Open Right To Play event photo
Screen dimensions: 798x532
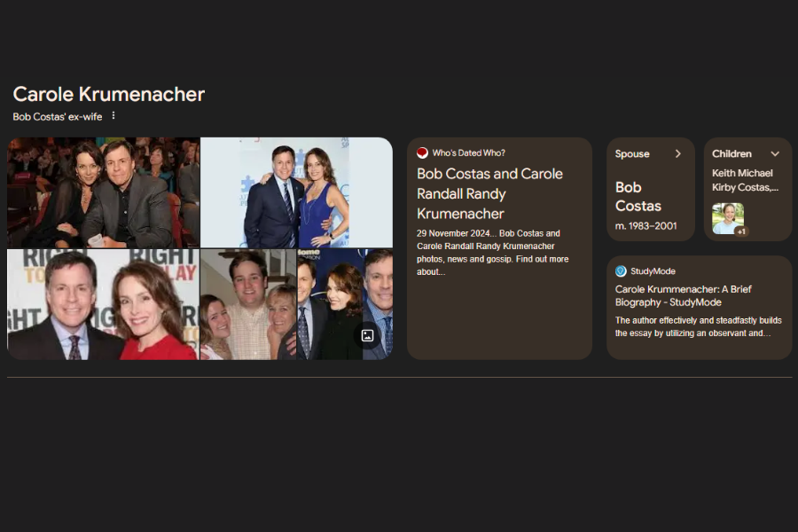104,304
